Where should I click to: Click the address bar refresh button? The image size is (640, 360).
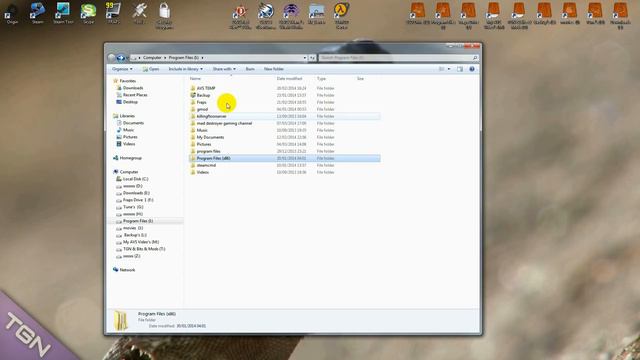[x=312, y=58]
